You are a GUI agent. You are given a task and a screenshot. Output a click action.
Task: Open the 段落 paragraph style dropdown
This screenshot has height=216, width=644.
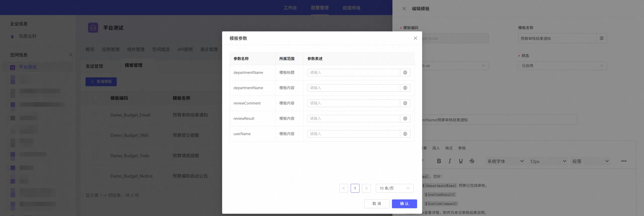pos(590,161)
